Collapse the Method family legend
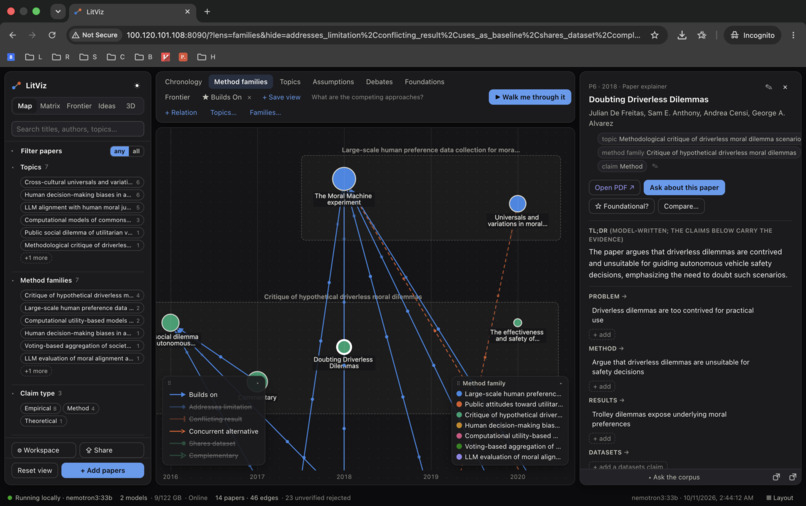806x506 pixels. click(x=561, y=383)
